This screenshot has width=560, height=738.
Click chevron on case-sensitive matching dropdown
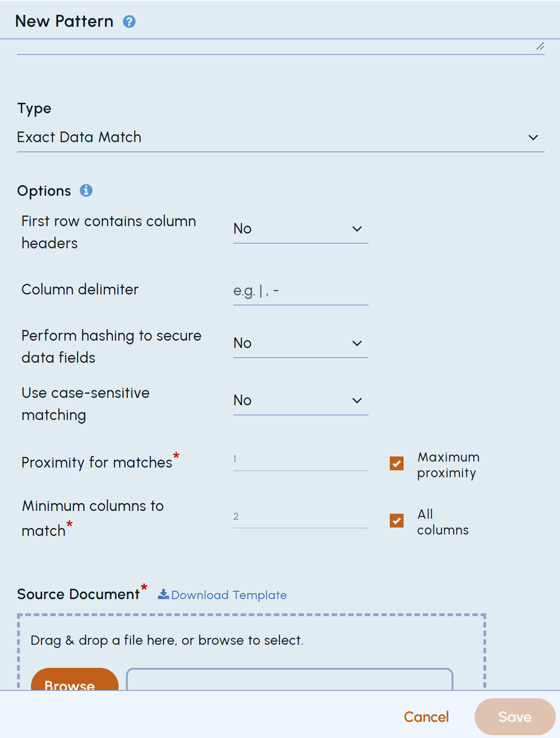(357, 400)
